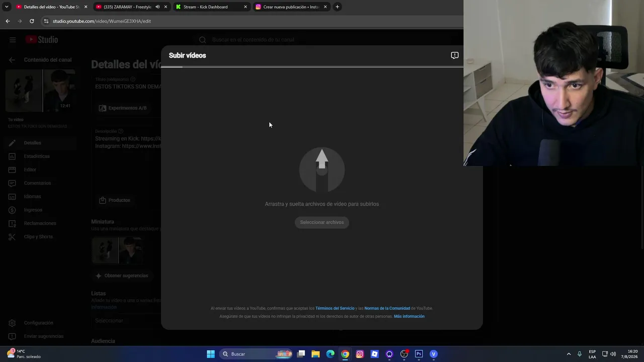644x362 pixels.
Task: Click the 'Contenido del canal' text
Action: click(48, 60)
